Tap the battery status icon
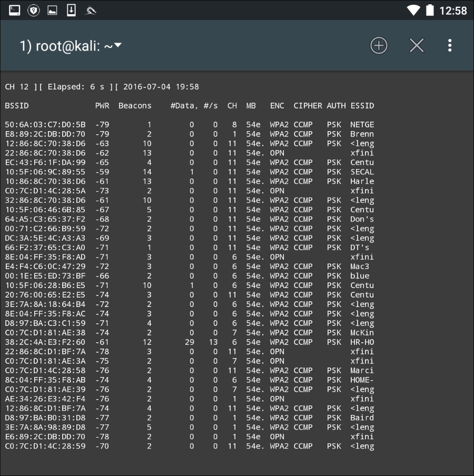474x476 pixels. point(430,10)
